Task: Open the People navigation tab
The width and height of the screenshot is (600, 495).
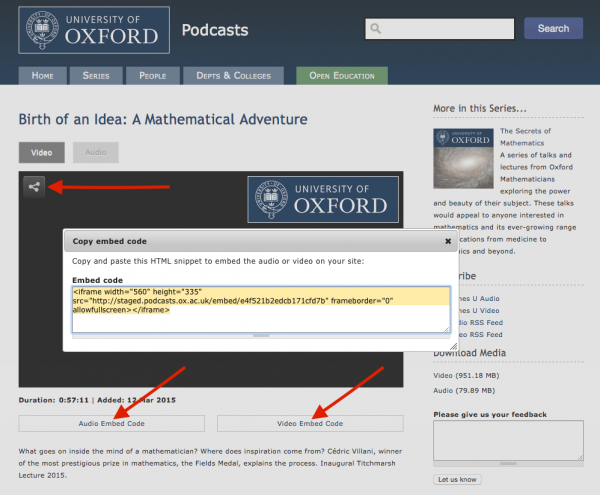Action: 153,76
